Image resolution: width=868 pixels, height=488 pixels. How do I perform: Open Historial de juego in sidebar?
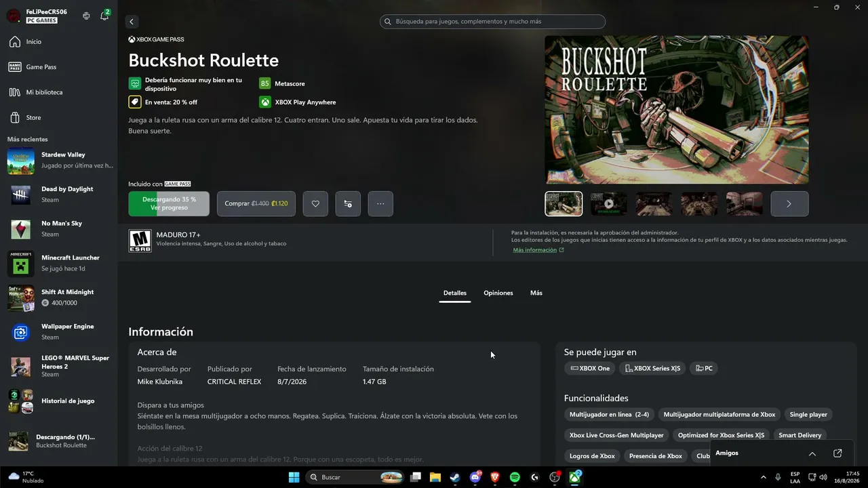pyautogui.click(x=59, y=401)
